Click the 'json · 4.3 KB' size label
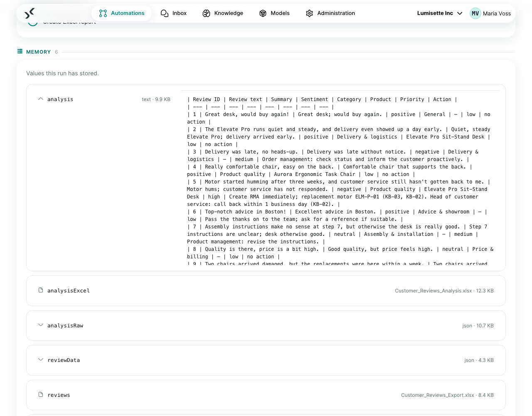 [x=479, y=360]
